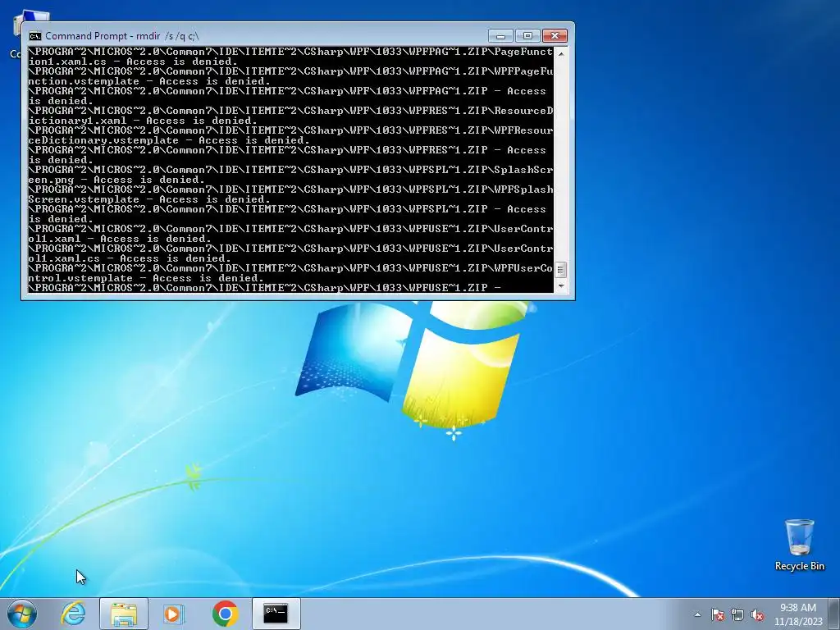Click the 'ion1.xaml.cs - Access is denied.' line
The image size is (840, 630).
(x=133, y=62)
